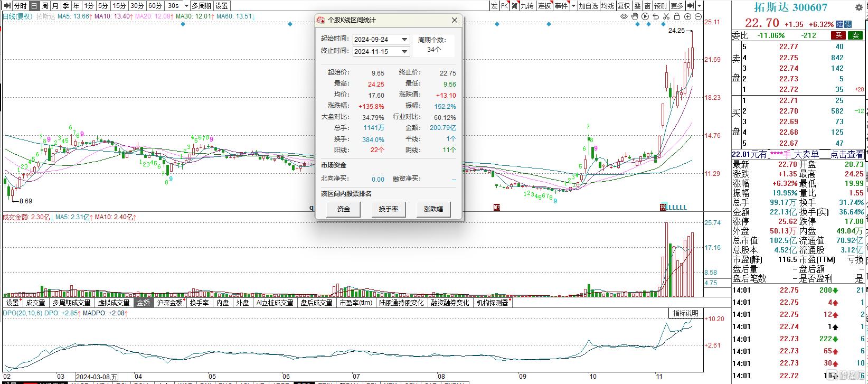The image size is (868, 384).
Task: Close the 个股K线区间统计 dialog
Action: (455, 20)
